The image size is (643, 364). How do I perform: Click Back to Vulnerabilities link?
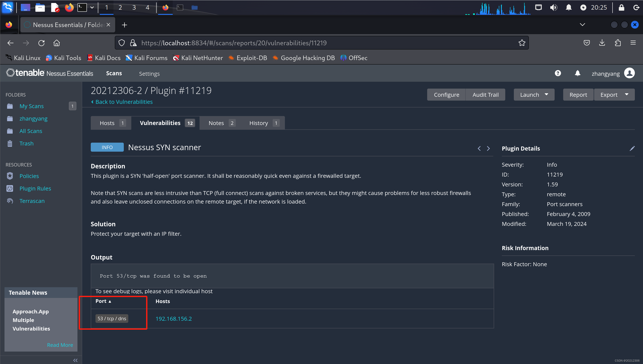tap(124, 102)
